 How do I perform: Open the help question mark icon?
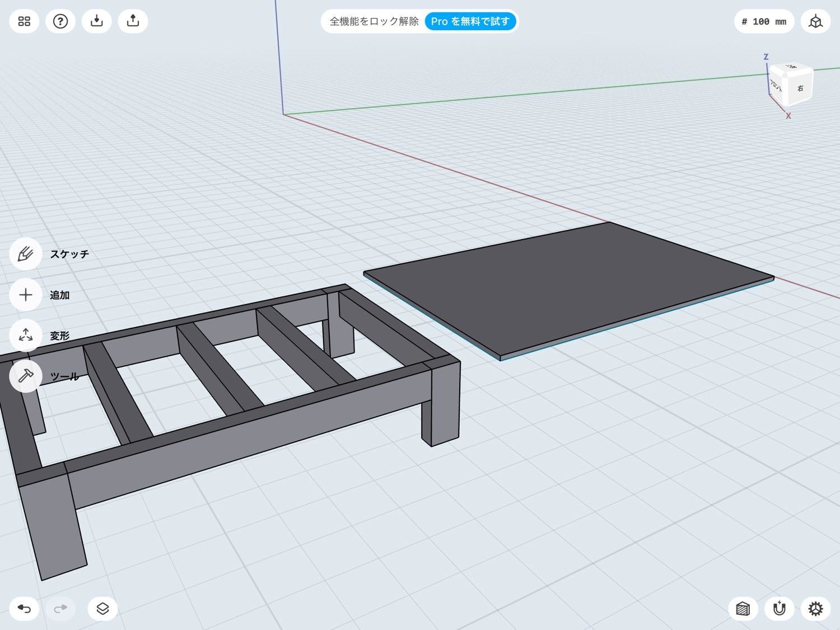(x=60, y=21)
